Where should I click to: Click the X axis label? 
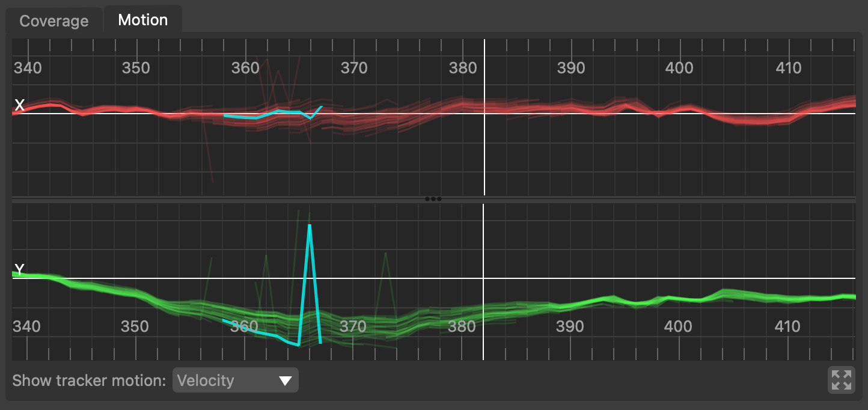click(x=19, y=106)
